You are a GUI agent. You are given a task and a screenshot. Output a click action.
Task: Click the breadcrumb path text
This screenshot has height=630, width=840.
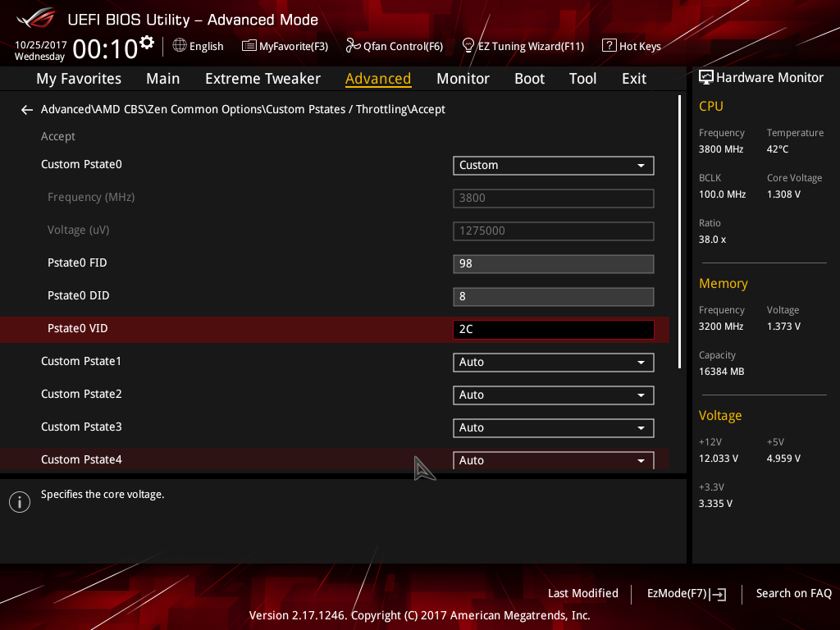(243, 109)
